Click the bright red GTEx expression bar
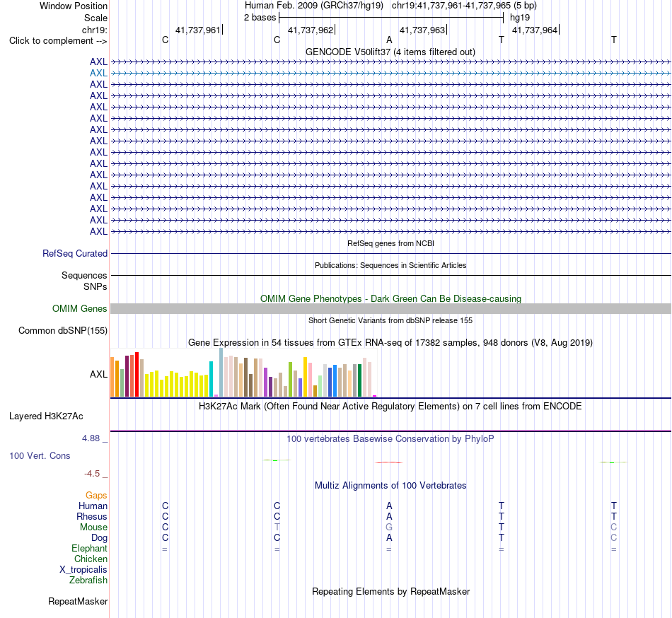The width and height of the screenshot is (672, 618). 137,375
